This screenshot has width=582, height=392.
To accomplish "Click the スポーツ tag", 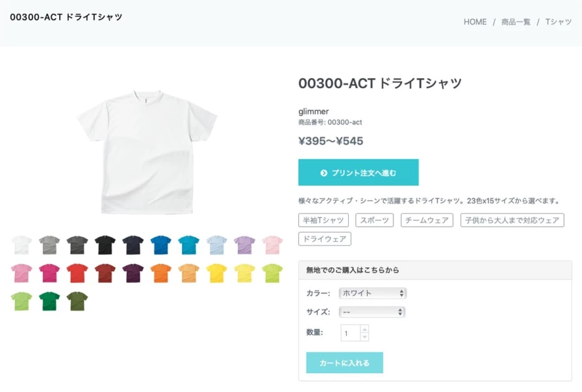I will tap(375, 220).
